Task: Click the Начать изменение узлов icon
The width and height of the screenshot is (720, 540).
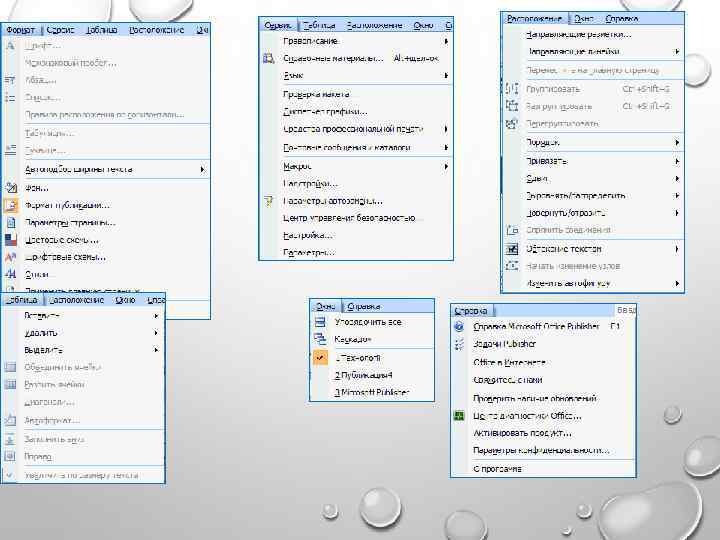Action: [512, 266]
